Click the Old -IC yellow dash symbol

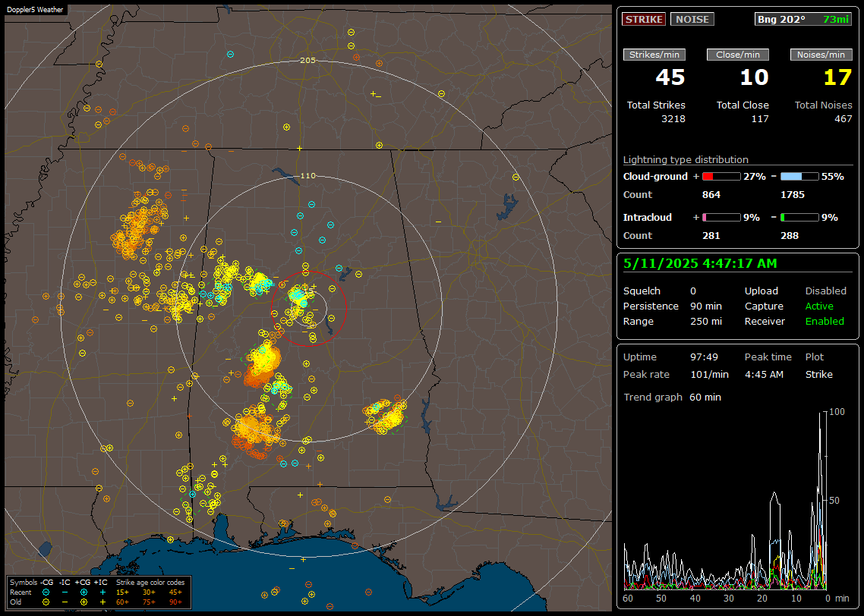click(65, 602)
